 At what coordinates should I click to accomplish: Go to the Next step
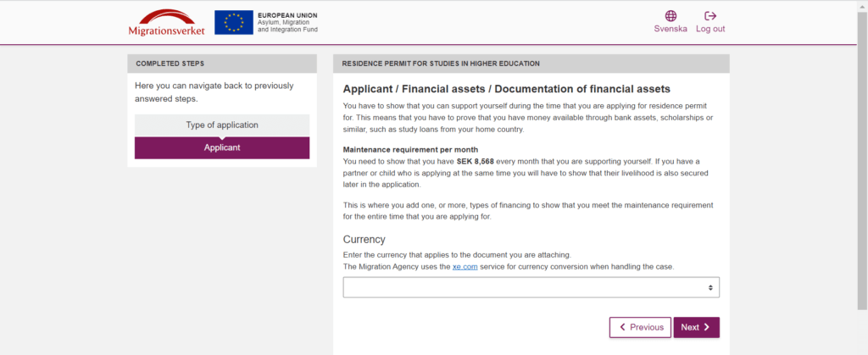click(697, 327)
